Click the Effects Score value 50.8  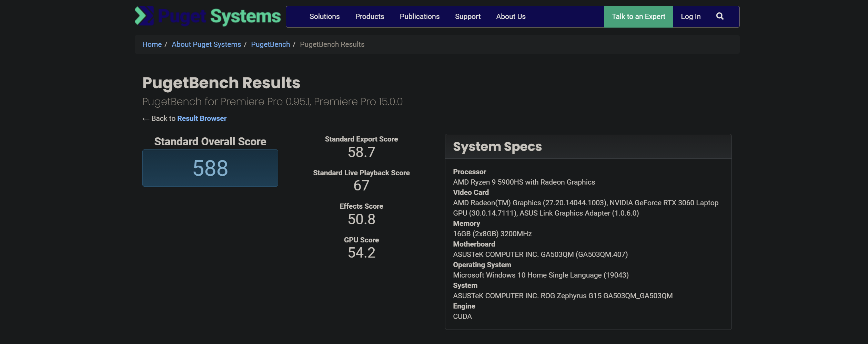point(361,219)
